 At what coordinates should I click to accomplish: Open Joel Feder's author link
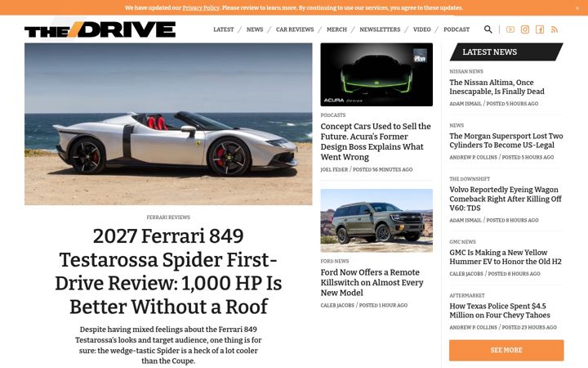(x=334, y=169)
